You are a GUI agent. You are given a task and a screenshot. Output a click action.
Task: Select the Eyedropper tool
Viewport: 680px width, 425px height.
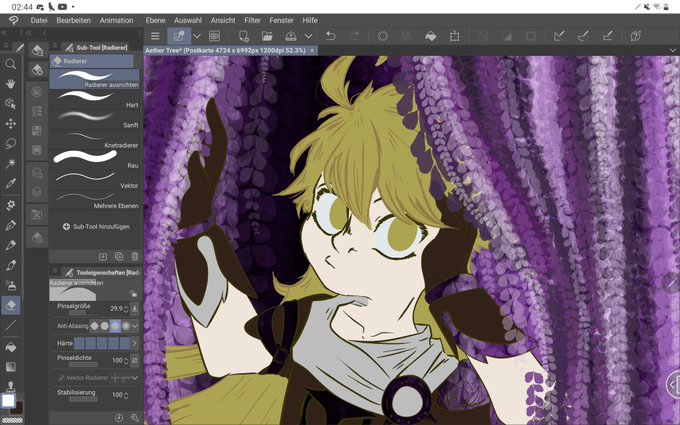pos(10,183)
